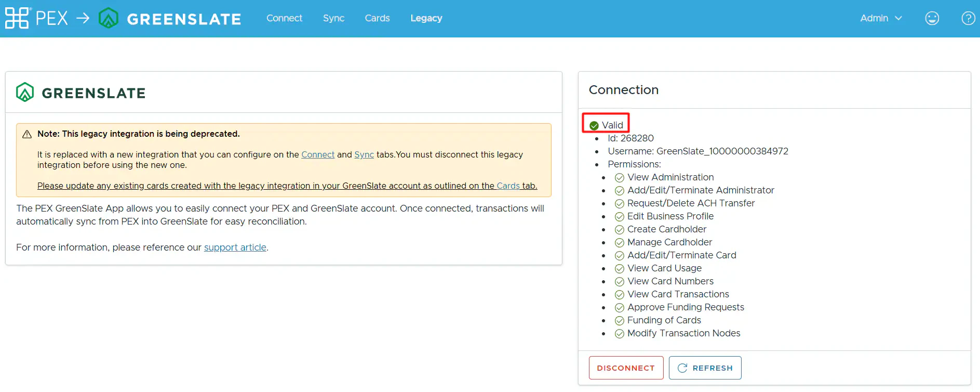
Task: Click the 'Permissions:' label
Action: 635,164
